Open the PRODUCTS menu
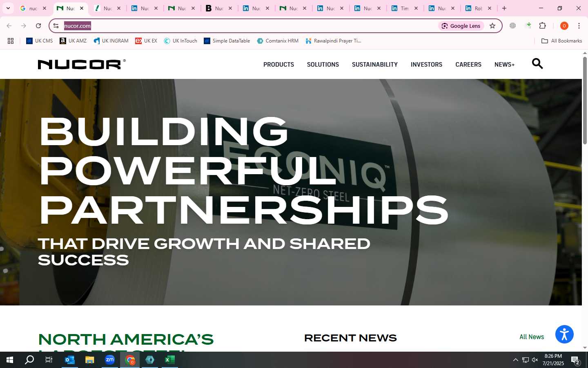Screen dimensions: 588x368 point(278,65)
